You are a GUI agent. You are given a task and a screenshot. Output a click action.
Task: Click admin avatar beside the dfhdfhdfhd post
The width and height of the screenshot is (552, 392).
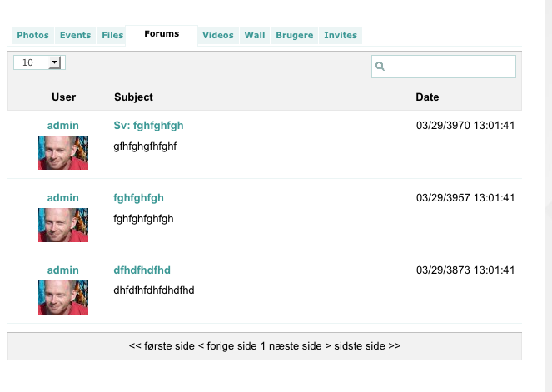pyautogui.click(x=63, y=297)
